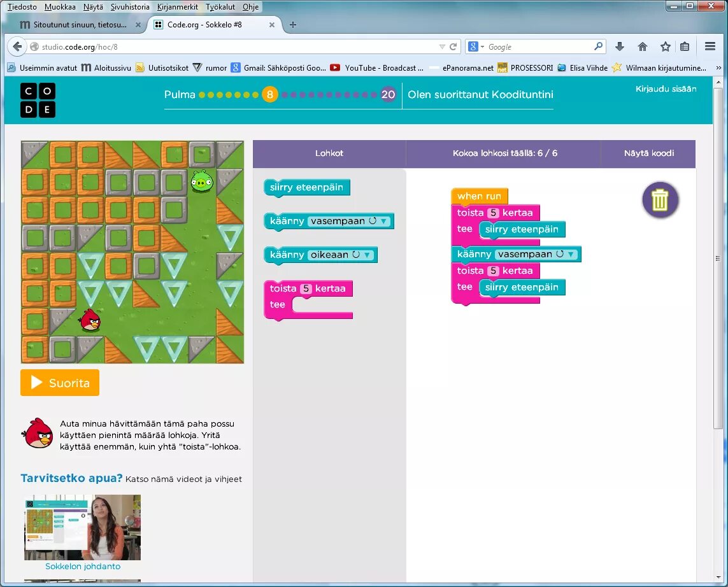This screenshot has width=728, height=587.
Task: Click Sokkelon johdanto video thumbnail
Action: (83, 528)
